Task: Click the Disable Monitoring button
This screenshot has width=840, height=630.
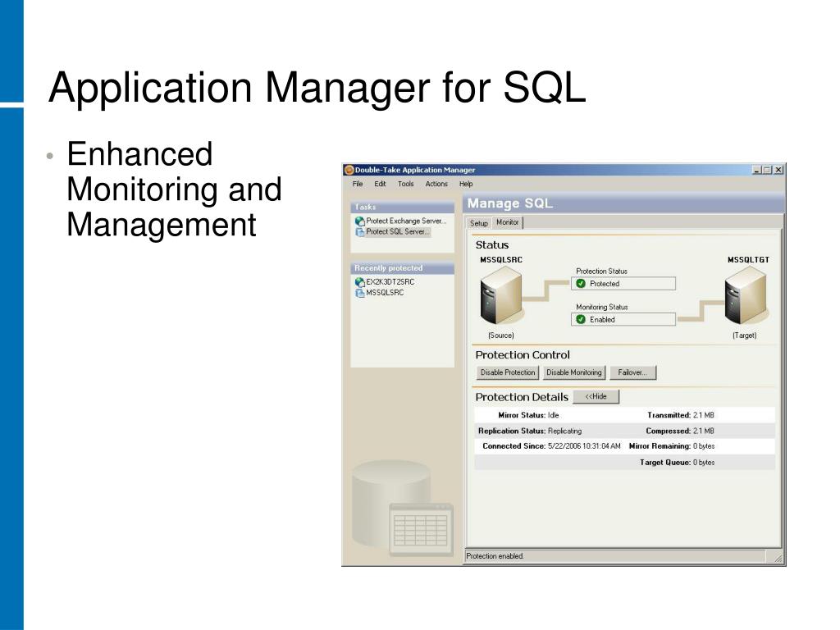Action: click(x=573, y=372)
